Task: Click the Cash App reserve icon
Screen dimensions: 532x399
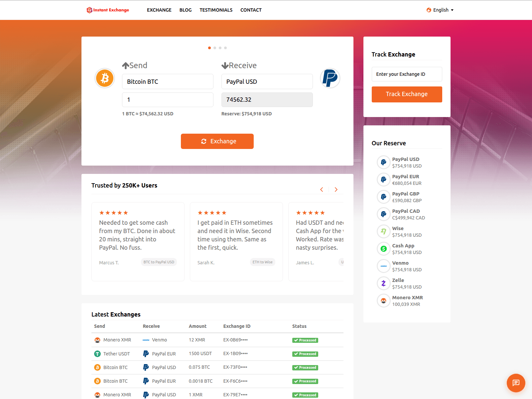Action: (383, 249)
